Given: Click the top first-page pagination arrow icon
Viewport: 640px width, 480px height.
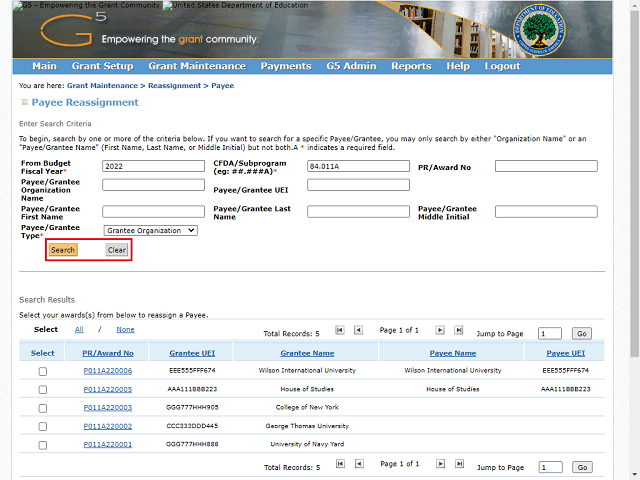Looking at the screenshot, I should tap(340, 330).
